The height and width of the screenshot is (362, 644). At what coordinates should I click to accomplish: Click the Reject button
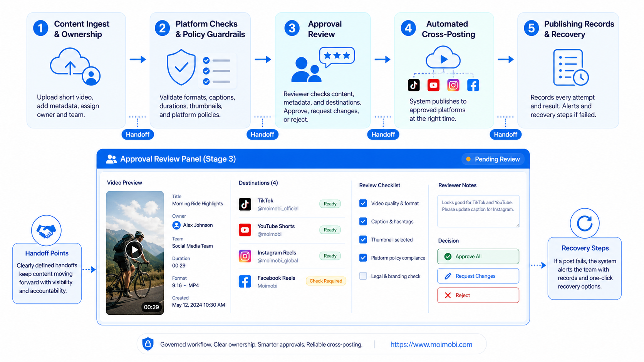[x=478, y=295]
